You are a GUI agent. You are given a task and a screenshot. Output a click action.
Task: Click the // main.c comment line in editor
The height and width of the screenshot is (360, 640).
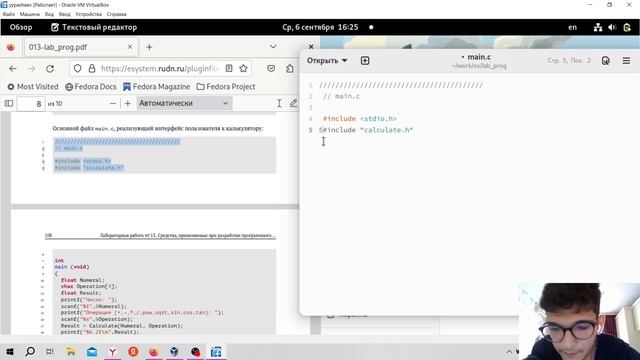341,96
